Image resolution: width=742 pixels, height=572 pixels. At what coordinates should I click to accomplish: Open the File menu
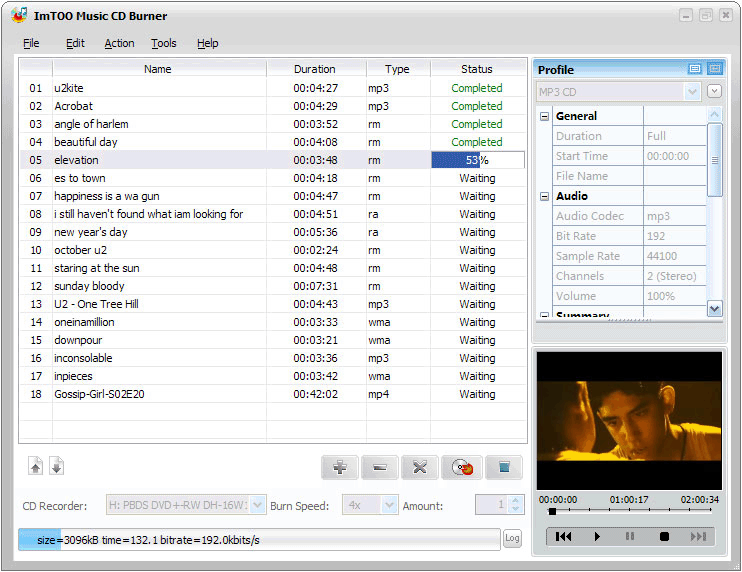coord(31,43)
